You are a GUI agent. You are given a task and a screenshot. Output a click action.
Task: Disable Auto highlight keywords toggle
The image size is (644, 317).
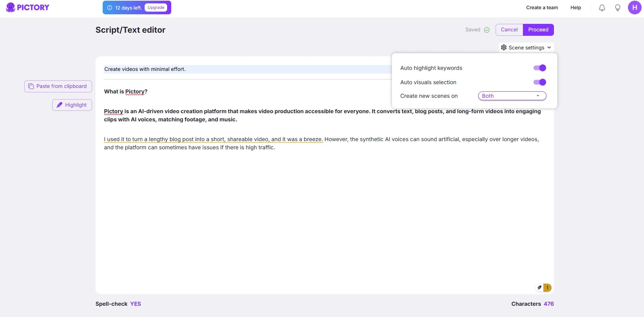coord(540,68)
